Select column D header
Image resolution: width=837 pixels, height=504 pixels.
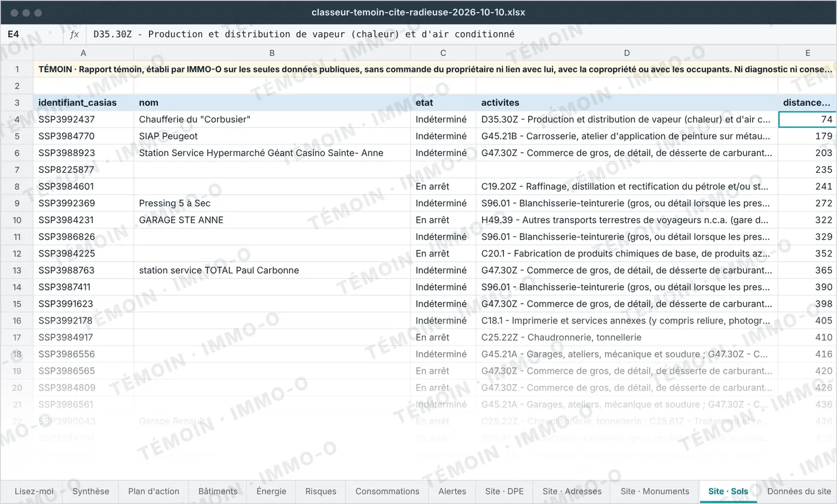(x=627, y=53)
